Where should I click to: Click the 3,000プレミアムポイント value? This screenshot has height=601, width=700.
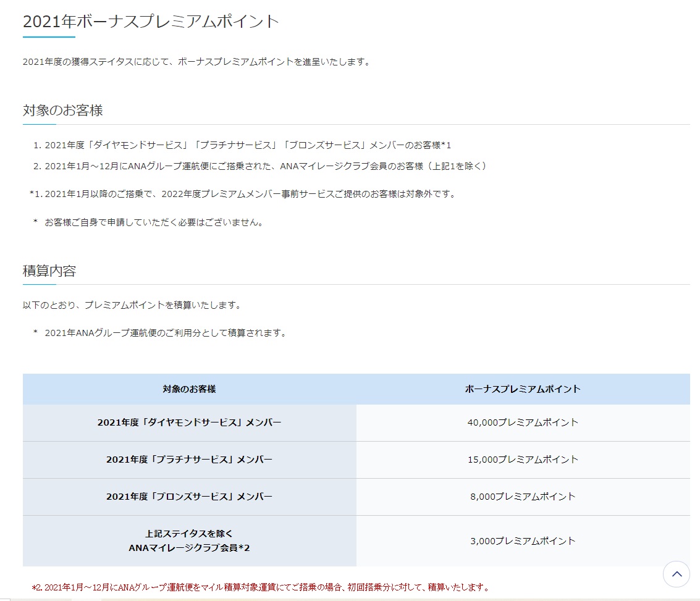coord(523,540)
